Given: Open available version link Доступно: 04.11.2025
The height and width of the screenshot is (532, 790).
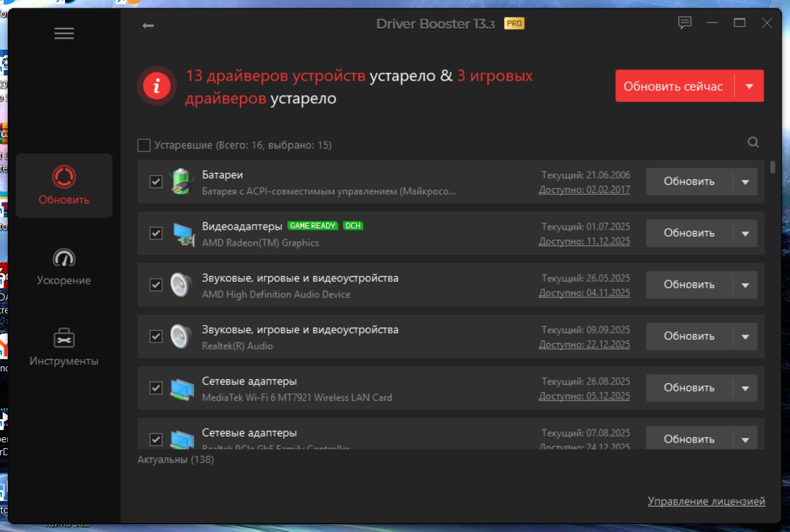Looking at the screenshot, I should coord(584,293).
